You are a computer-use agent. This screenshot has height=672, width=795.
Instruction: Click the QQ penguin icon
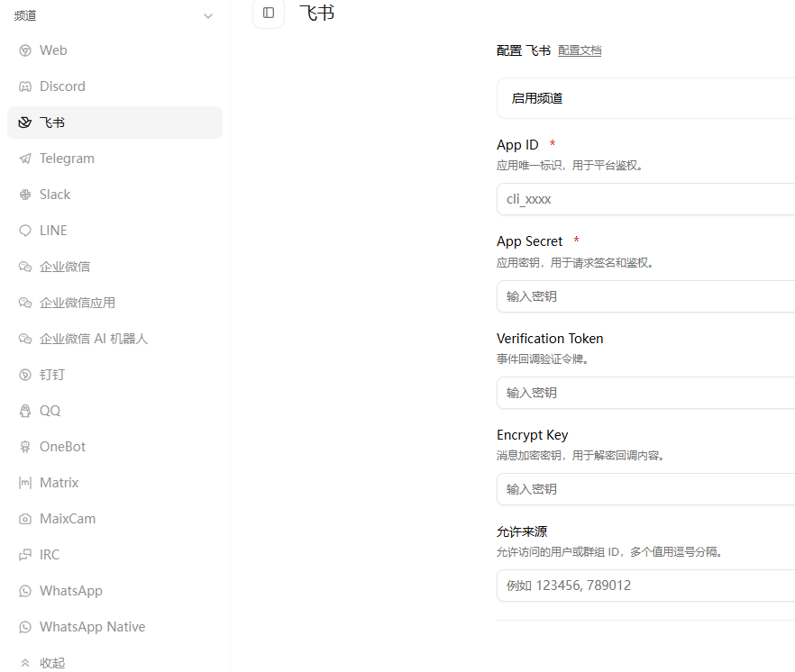coord(25,411)
